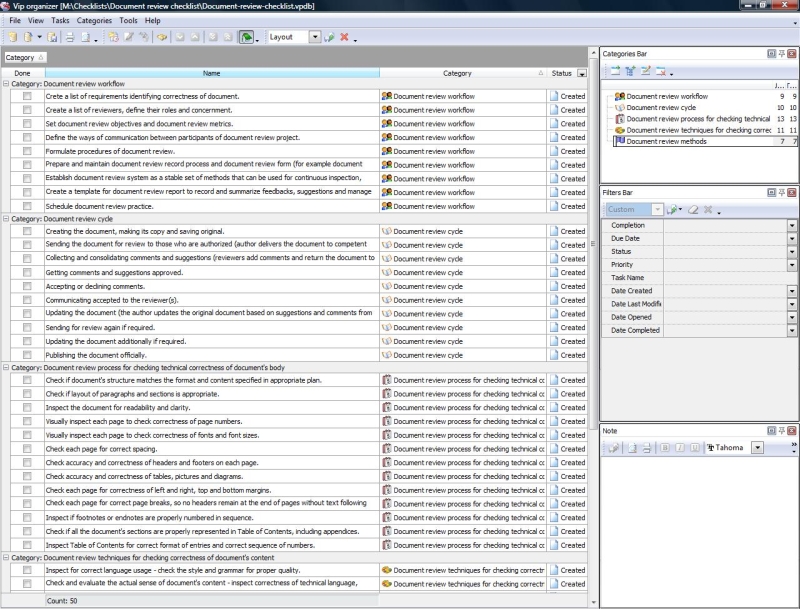The height and width of the screenshot is (609, 800).
Task: Collapse the 'Document review cycle' category group
Action: (x=6, y=218)
